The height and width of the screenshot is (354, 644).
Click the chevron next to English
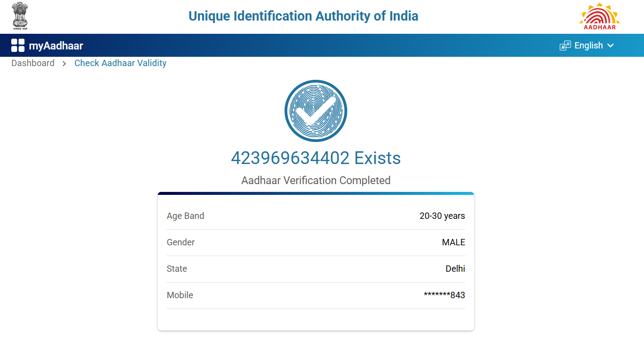610,46
